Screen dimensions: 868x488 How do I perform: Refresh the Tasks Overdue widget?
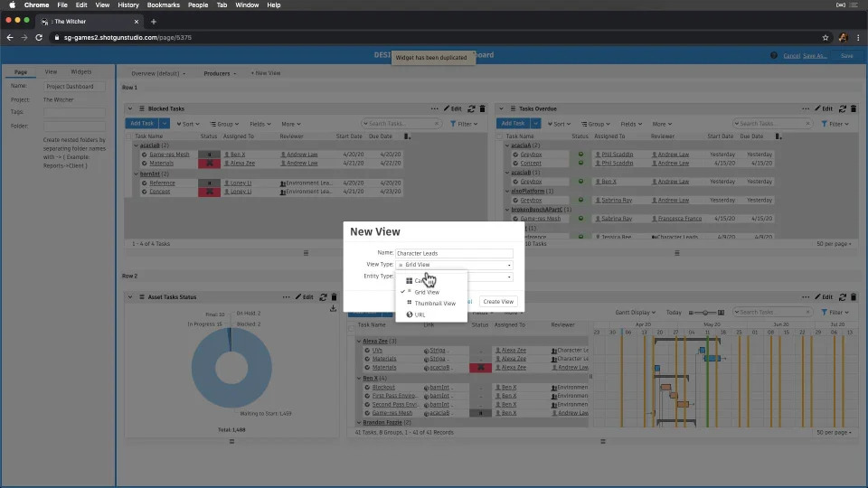coord(842,109)
